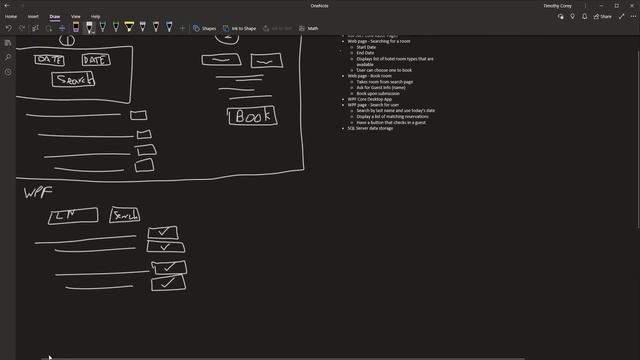Open the lightbulb Tell Me feature

[x=572, y=17]
